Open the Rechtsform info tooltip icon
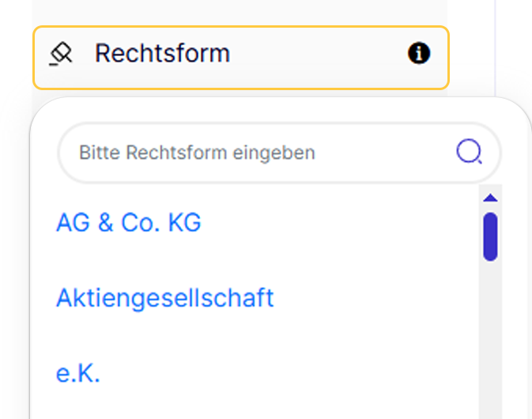Screen dimensions: 532x419 click(419, 54)
